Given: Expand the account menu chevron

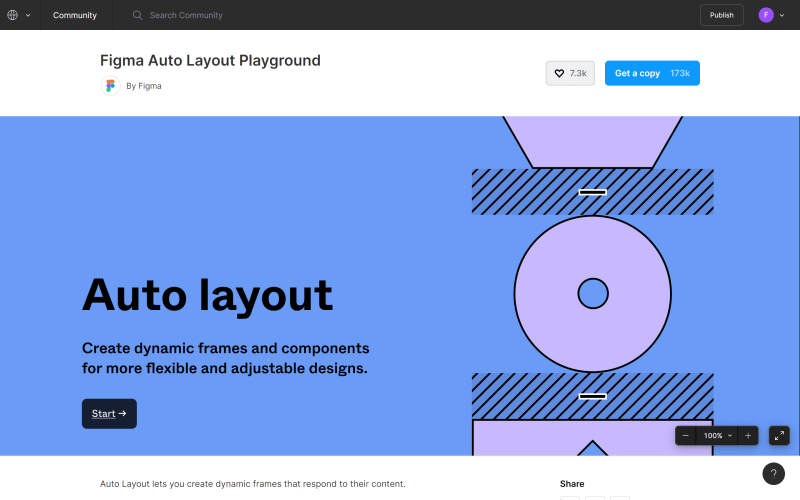Looking at the screenshot, I should click(x=782, y=15).
